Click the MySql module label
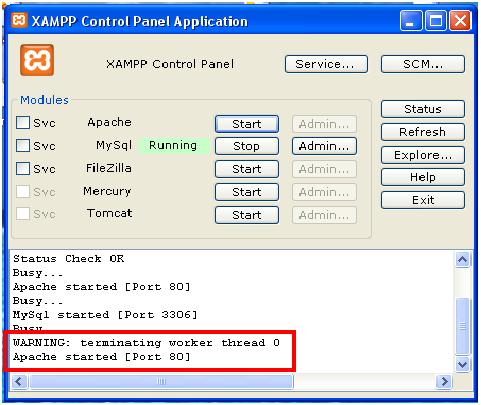 114,145
